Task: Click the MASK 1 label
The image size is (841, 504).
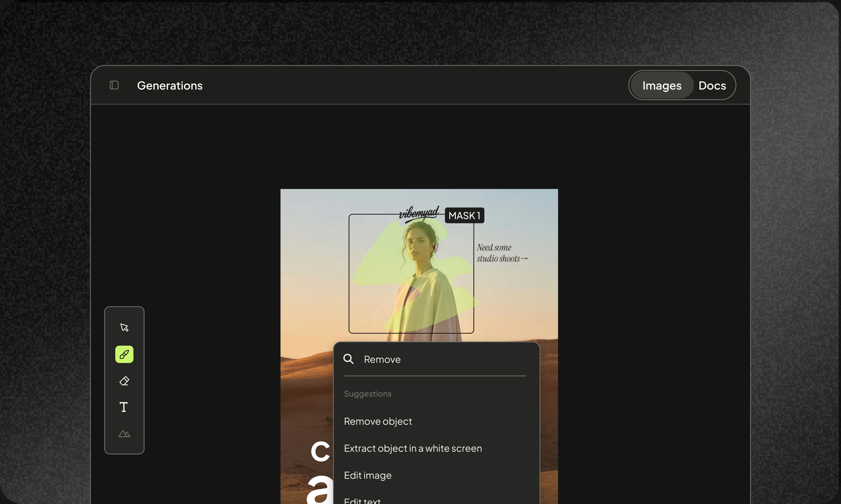Action: tap(464, 215)
